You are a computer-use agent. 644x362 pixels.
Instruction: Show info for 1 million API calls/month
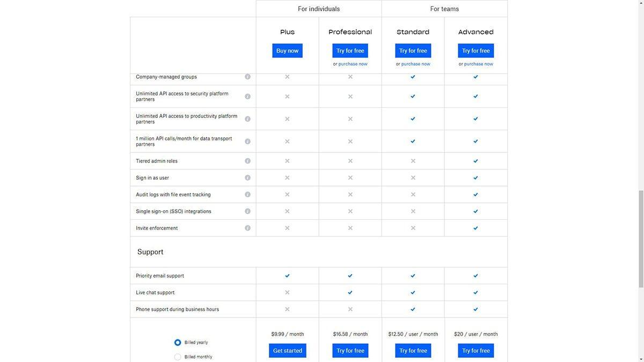[x=247, y=142]
